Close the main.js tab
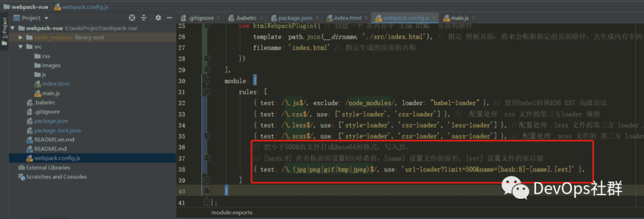Viewport: 644px width, 219px height. pyautogui.click(x=473, y=18)
